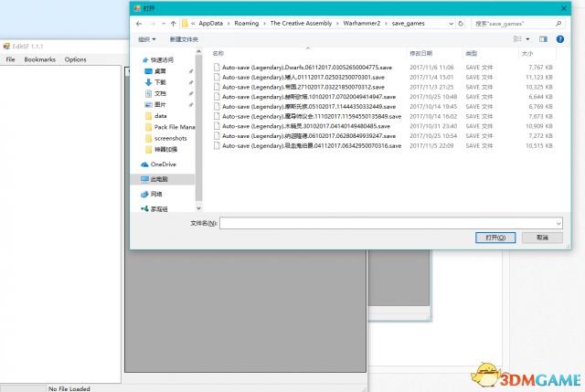585x392 pixels.
Task: Navigate up one folder level
Action: coord(173,24)
